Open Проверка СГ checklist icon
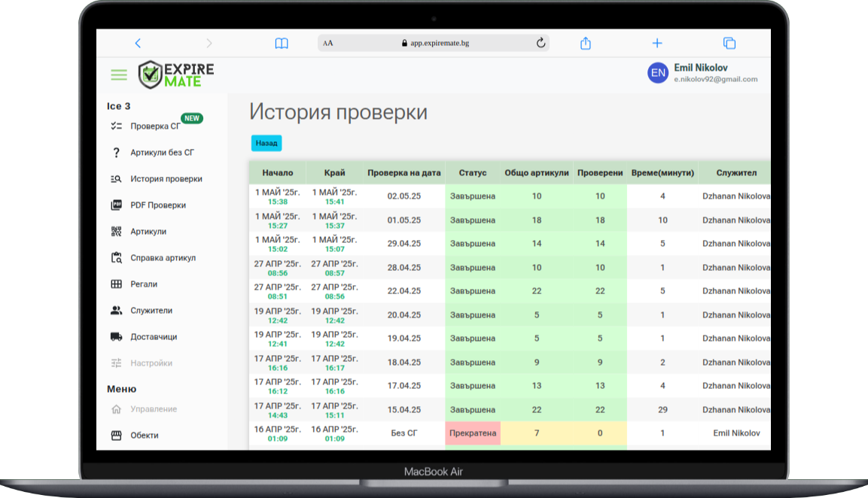This screenshot has width=868, height=498. pos(116,126)
